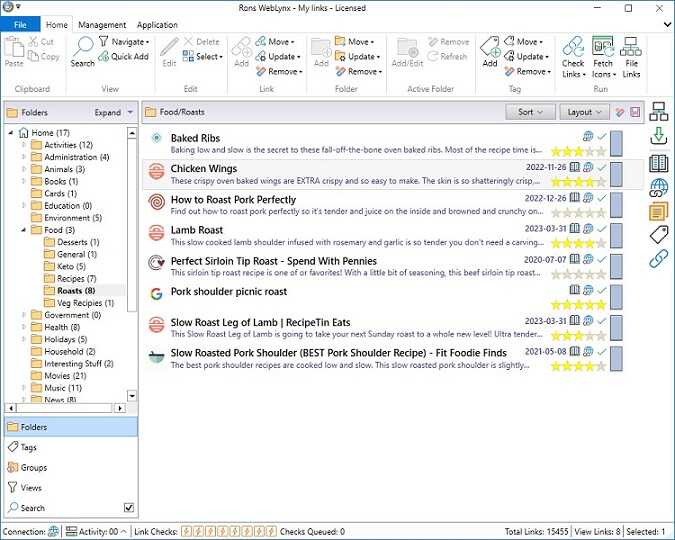Viewport: 675px width, 540px height.
Task: Toggle the green checkmark on the Lamb Roast row
Action: (x=602, y=229)
